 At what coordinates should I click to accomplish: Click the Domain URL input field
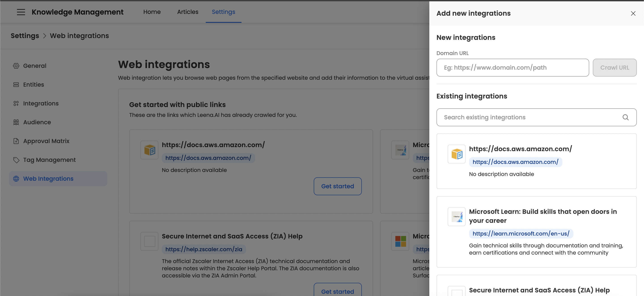point(512,68)
